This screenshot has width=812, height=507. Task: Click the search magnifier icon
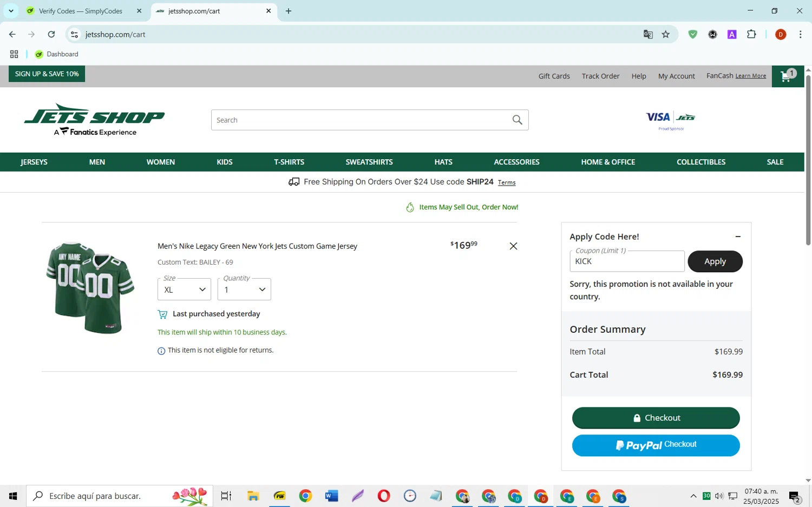(517, 120)
